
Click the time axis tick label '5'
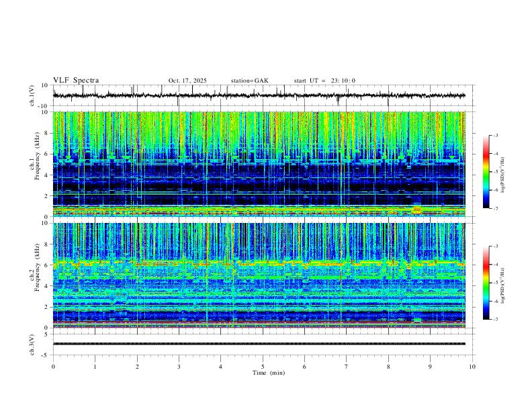[263, 367]
